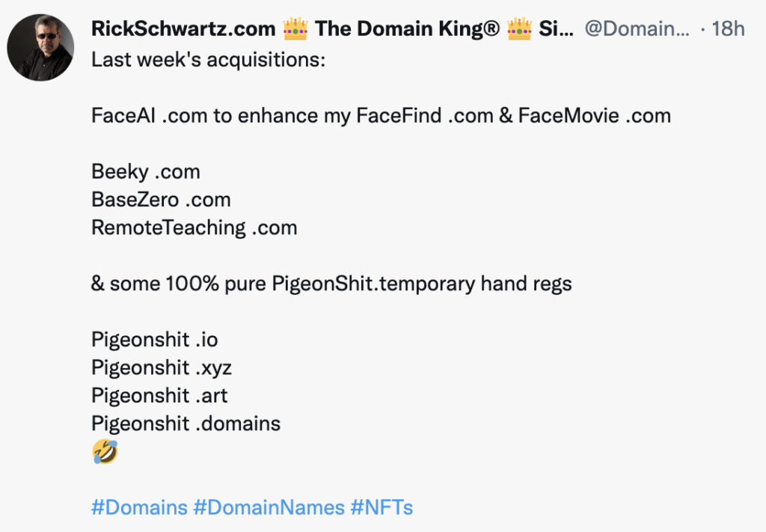Open the RickSchwartz.com display name
766x532 pixels.
click(183, 29)
